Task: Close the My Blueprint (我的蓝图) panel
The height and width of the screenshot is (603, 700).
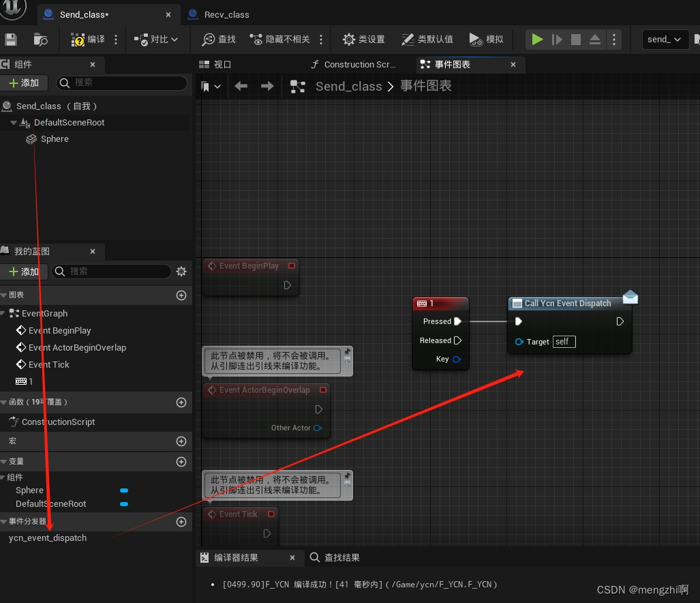Action: (93, 252)
